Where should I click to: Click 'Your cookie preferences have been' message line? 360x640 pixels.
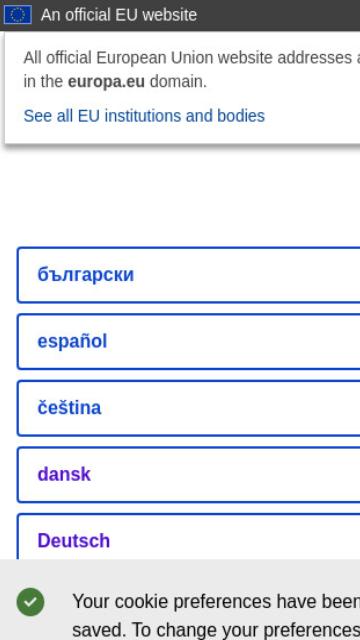pyautogui.click(x=216, y=602)
